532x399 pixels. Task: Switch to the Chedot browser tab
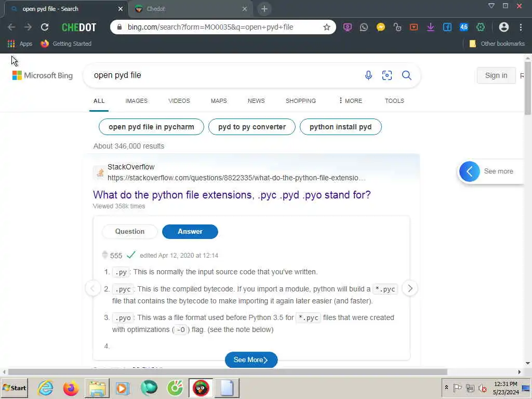[191, 9]
